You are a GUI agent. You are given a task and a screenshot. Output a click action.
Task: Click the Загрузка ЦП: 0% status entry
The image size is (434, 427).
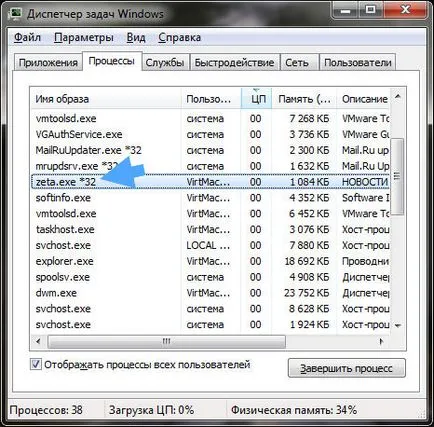click(151, 410)
